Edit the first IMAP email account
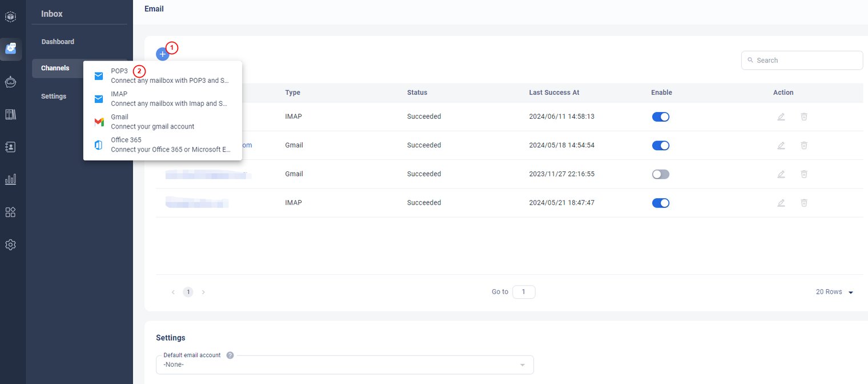This screenshot has width=868, height=384. pyautogui.click(x=781, y=117)
